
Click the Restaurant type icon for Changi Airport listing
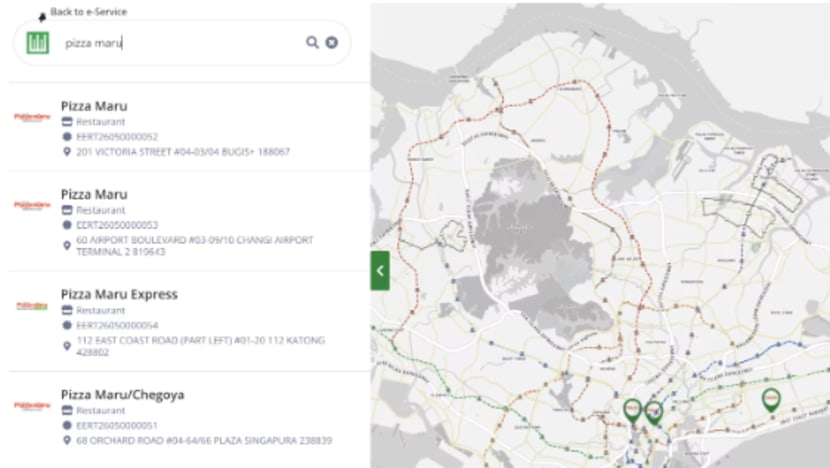(67, 210)
